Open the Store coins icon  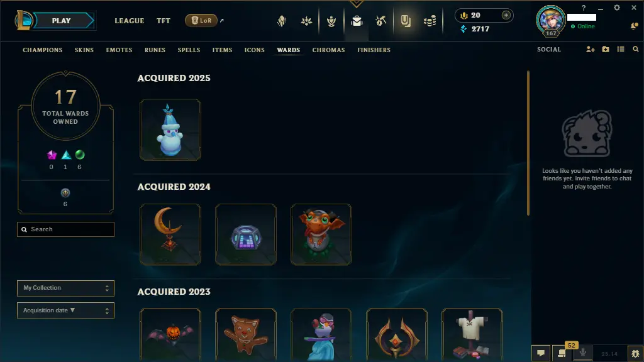pyautogui.click(x=430, y=21)
